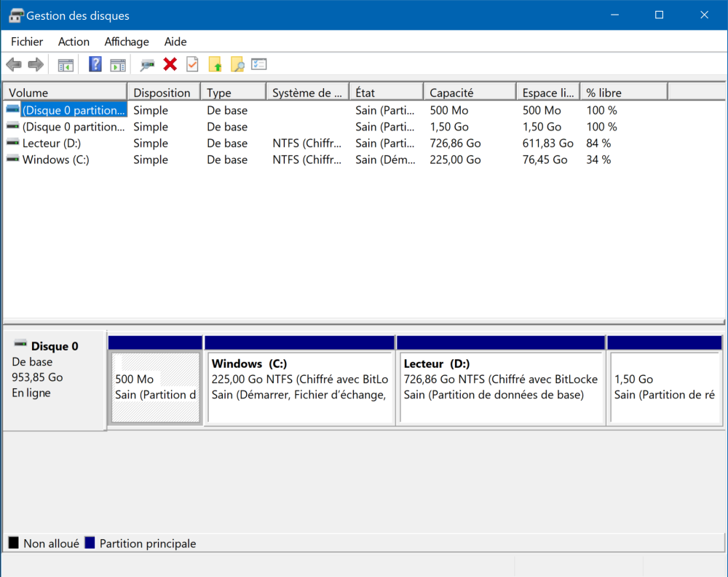Open the Aide menu
728x577 pixels.
[x=175, y=42]
